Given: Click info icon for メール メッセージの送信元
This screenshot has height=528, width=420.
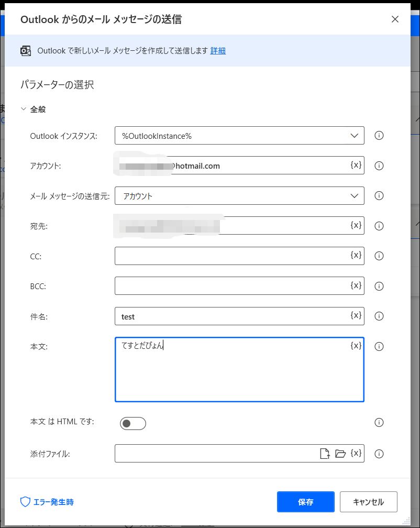Looking at the screenshot, I should [379, 196].
